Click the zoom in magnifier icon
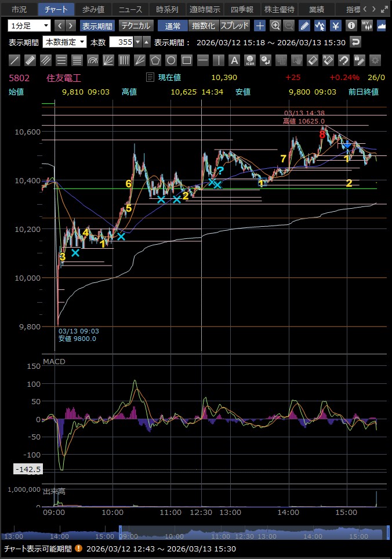This screenshot has height=559, width=392. pyautogui.click(x=275, y=26)
